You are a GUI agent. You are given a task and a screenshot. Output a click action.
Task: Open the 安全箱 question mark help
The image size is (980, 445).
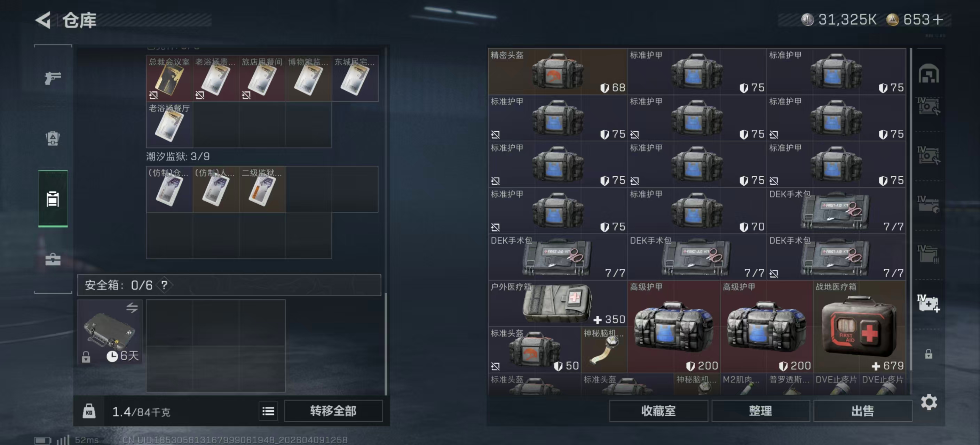click(x=164, y=285)
